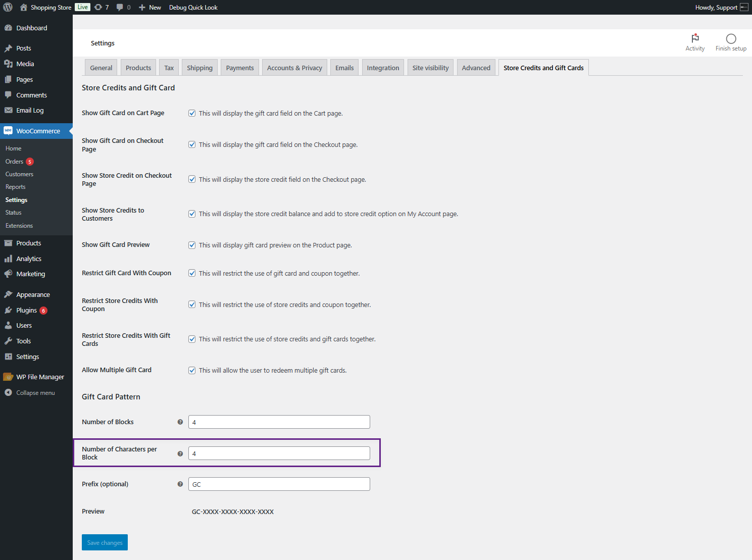
Task: Click the help tip for Prefix
Action: (180, 484)
